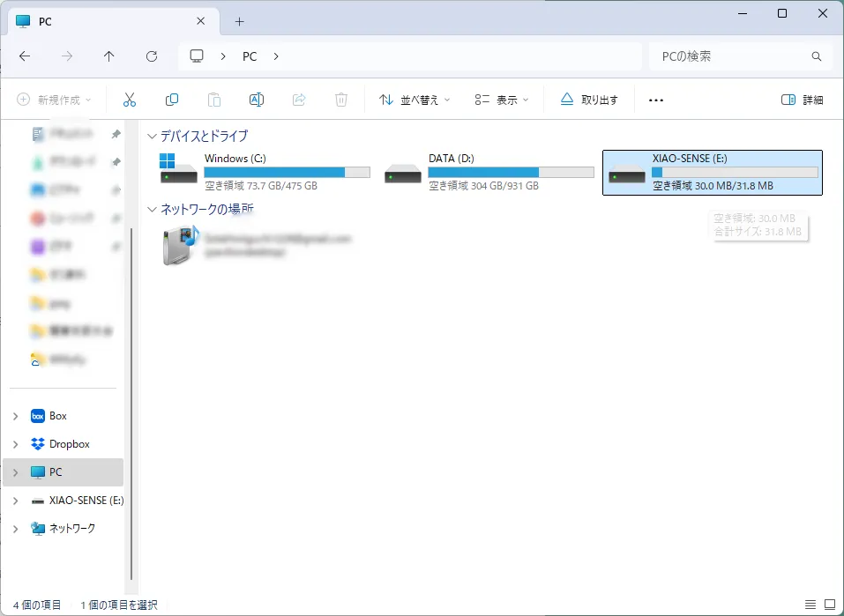844x616 pixels.
Task: Toggle the 詳細 details pane
Action: pos(801,100)
